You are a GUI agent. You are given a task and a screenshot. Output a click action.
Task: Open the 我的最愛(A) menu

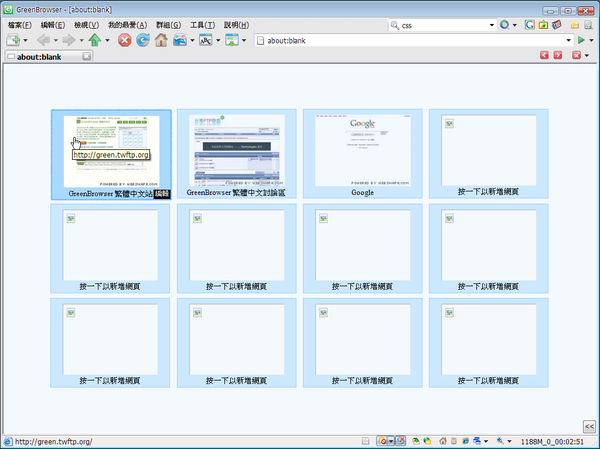(x=127, y=25)
